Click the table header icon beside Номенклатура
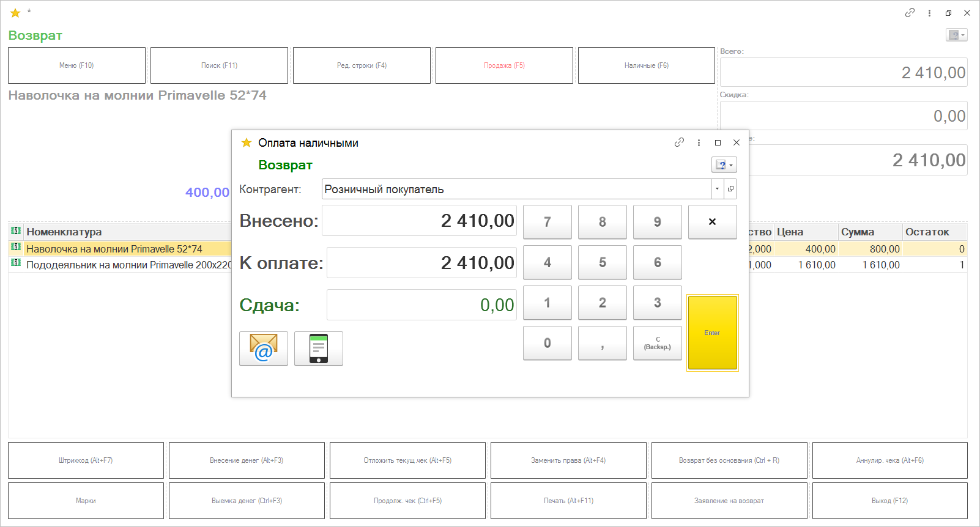980x527 pixels. pyautogui.click(x=16, y=230)
